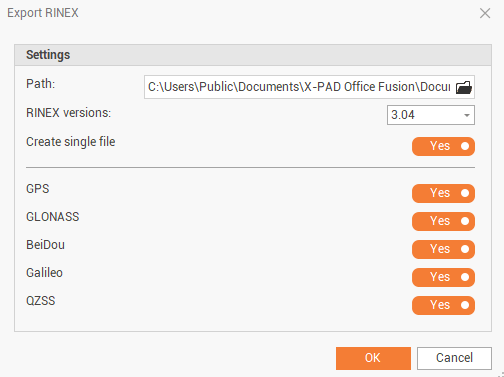Click the resize grip in dialog corner

pos(501,374)
